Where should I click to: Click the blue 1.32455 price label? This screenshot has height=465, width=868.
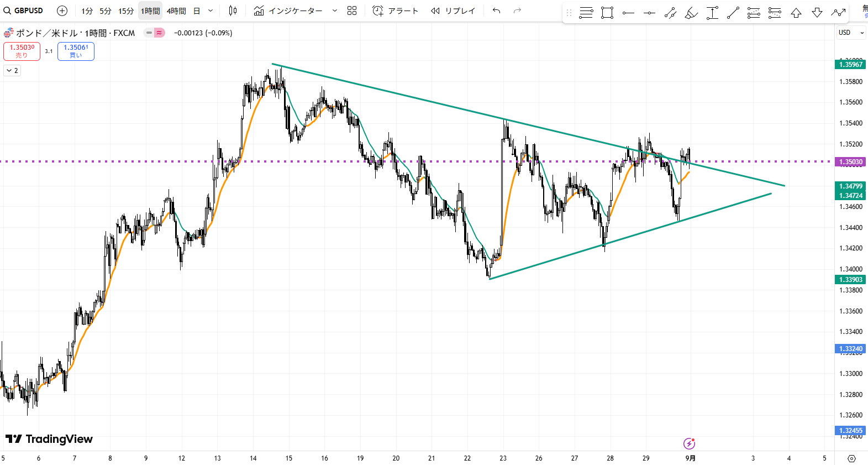click(x=850, y=431)
